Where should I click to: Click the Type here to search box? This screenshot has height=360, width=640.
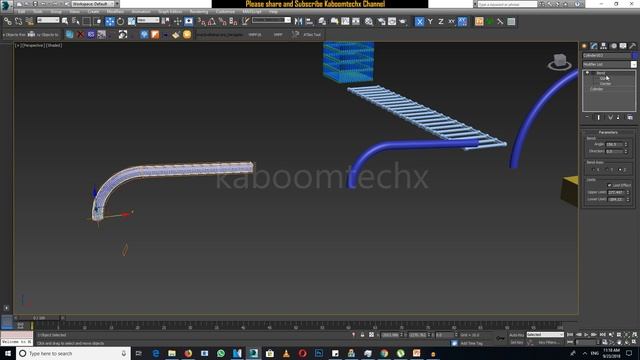click(73, 353)
